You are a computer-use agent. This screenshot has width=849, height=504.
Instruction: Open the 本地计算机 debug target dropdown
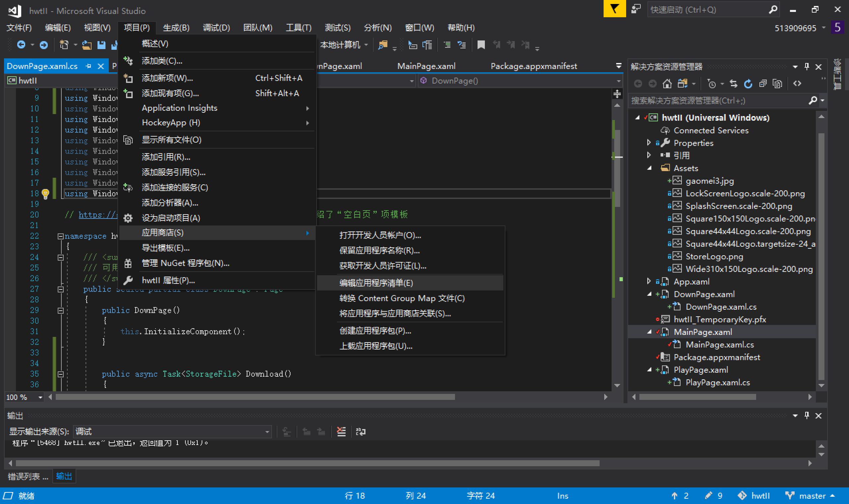(x=366, y=45)
